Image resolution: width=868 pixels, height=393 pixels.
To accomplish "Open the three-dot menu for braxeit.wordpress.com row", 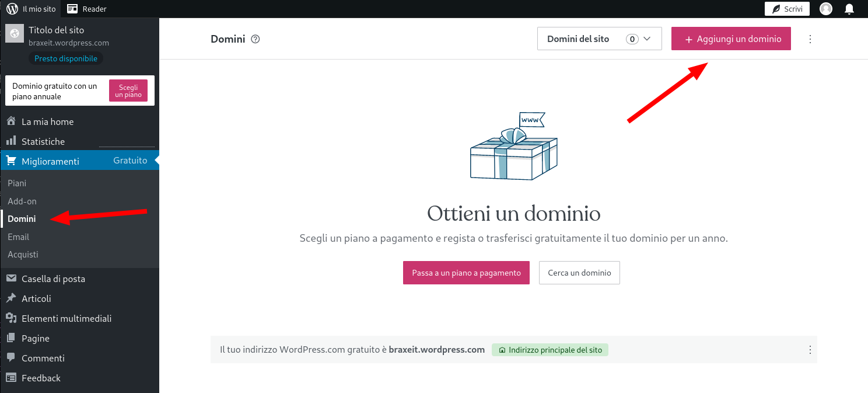I will point(810,350).
